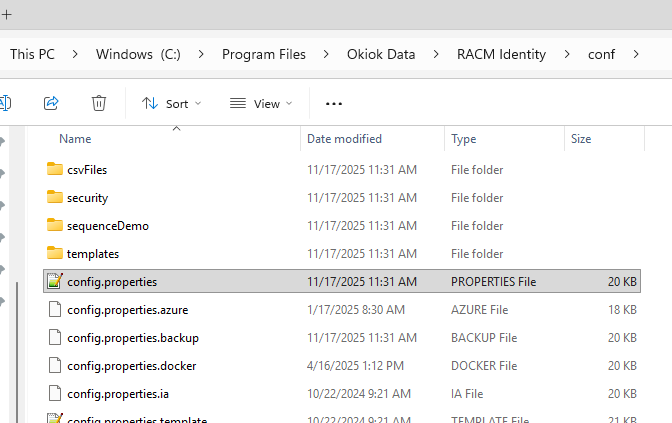Screen dimensions: 672x423
Task: Open the Sort dropdown menu
Action: [171, 103]
